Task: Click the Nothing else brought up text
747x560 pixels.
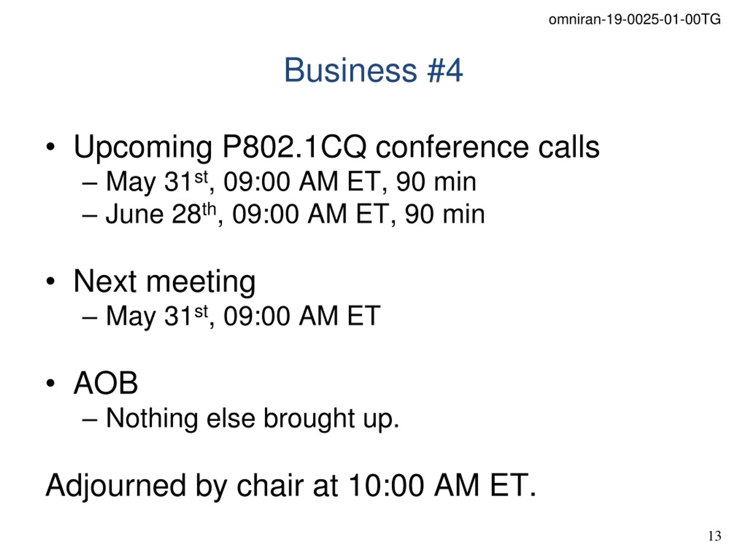Action: (253, 419)
